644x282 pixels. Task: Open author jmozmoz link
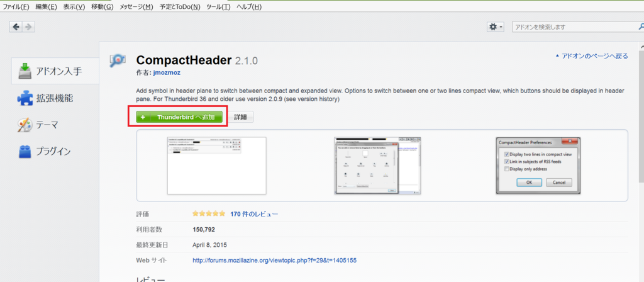[x=167, y=72]
